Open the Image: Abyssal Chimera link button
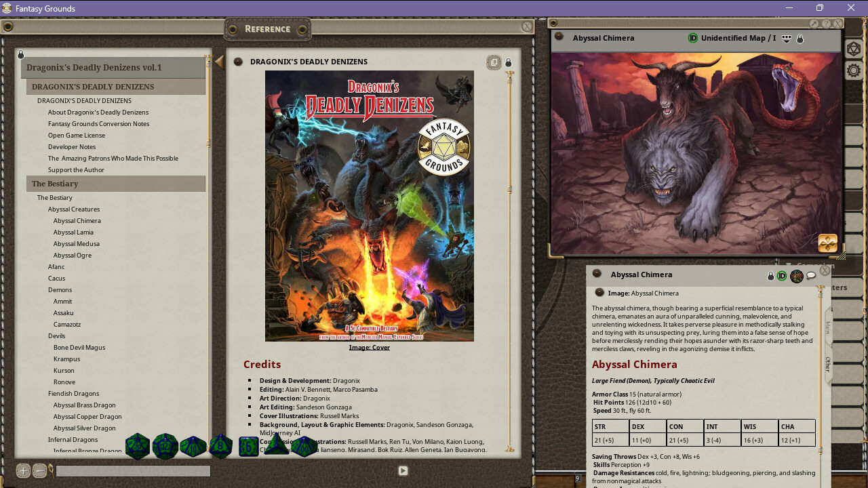 click(x=599, y=293)
